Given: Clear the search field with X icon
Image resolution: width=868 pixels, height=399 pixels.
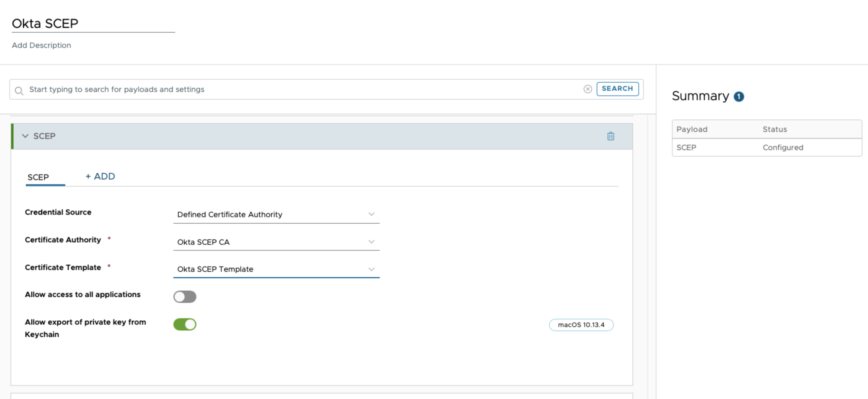Looking at the screenshot, I should [x=588, y=89].
